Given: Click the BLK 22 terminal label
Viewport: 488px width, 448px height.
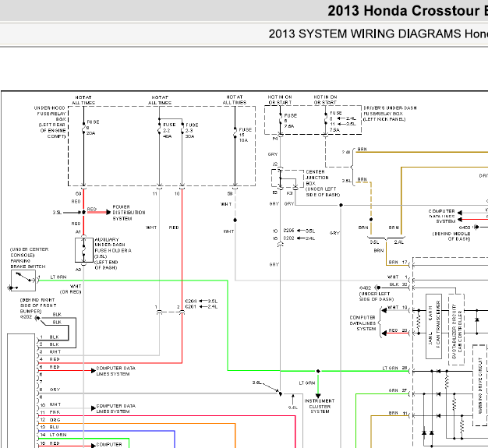Looking at the screenshot, I should coord(398,284).
